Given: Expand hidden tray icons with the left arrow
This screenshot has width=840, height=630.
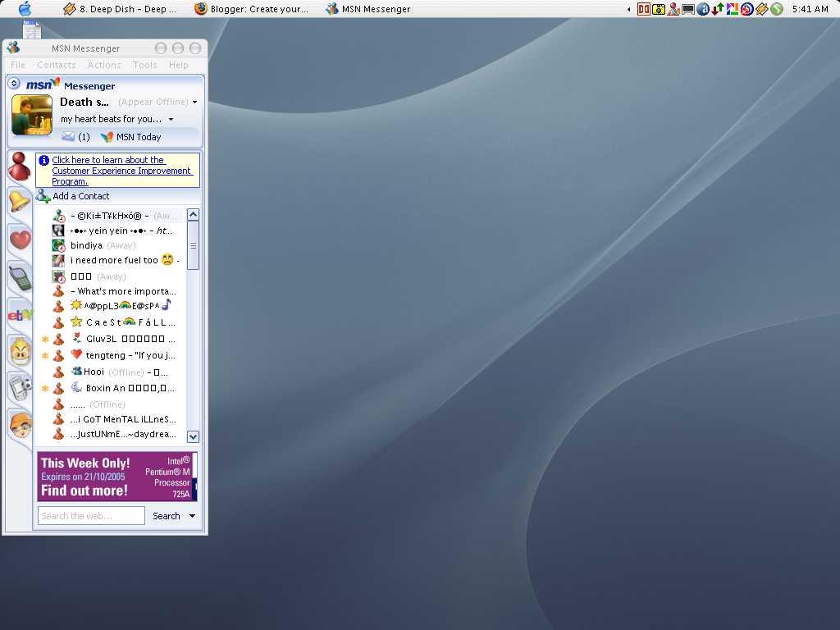Looking at the screenshot, I should click(x=629, y=9).
